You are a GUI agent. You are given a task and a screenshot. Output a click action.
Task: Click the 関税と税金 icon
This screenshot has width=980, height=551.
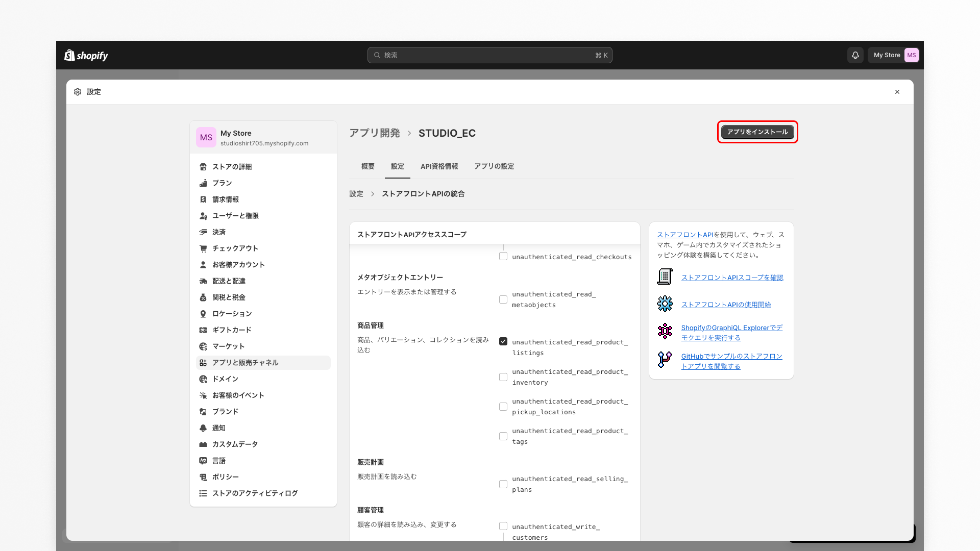pyautogui.click(x=203, y=297)
